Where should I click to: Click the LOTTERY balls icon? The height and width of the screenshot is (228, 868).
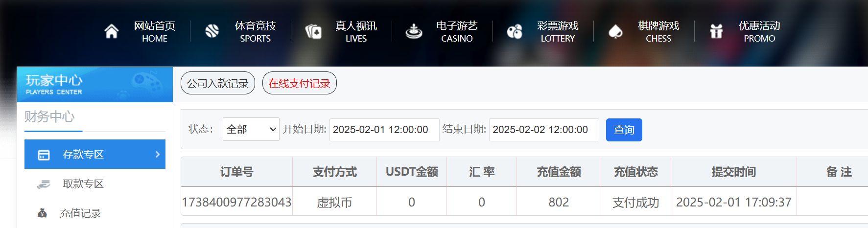click(515, 32)
